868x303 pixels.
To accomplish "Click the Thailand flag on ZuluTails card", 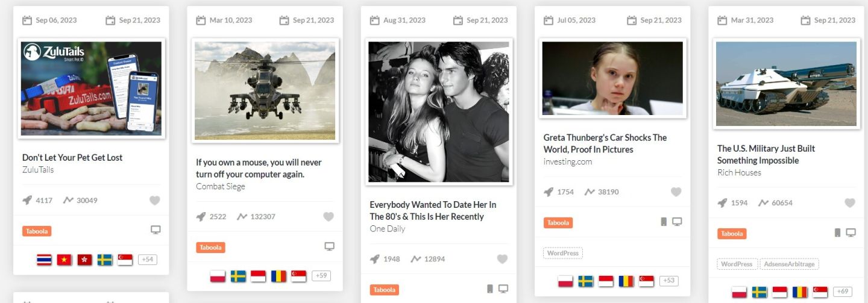I will pyautogui.click(x=44, y=260).
